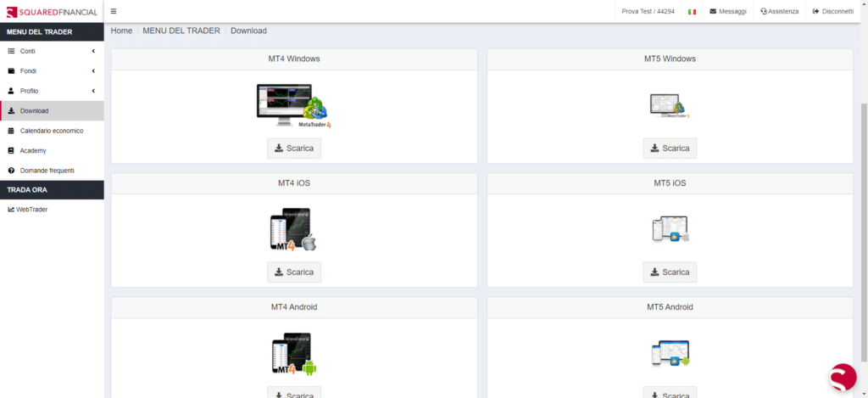Screen dimensions: 868x398
Task: Open the red chat widget bubble
Action: click(x=843, y=377)
